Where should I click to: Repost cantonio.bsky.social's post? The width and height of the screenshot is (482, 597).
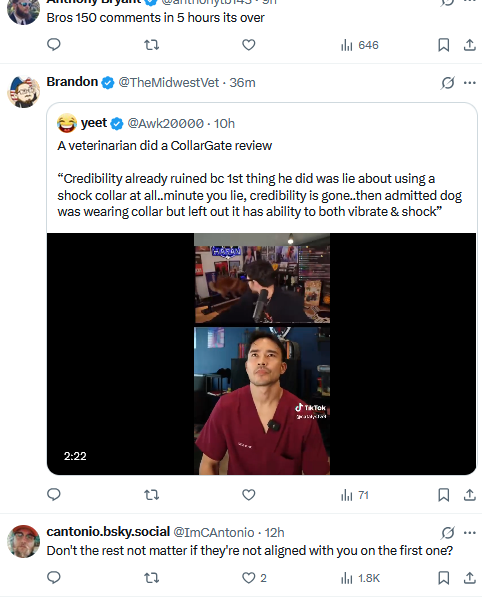point(152,578)
